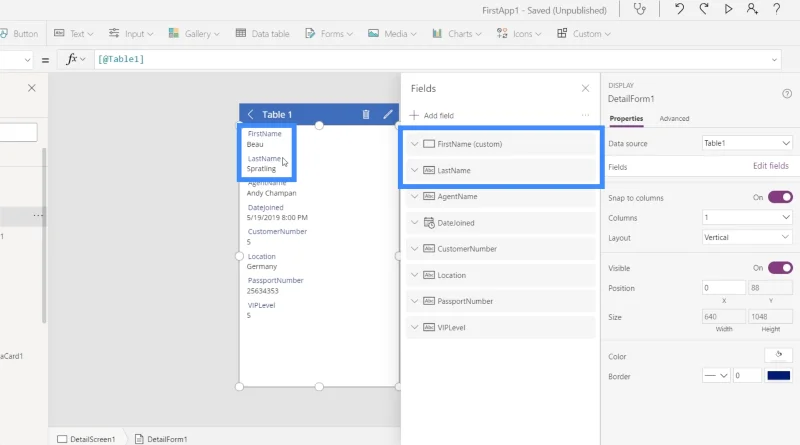Click the help icon next to DetailForm1
Viewport: 800px width, 445px height.
(787, 93)
